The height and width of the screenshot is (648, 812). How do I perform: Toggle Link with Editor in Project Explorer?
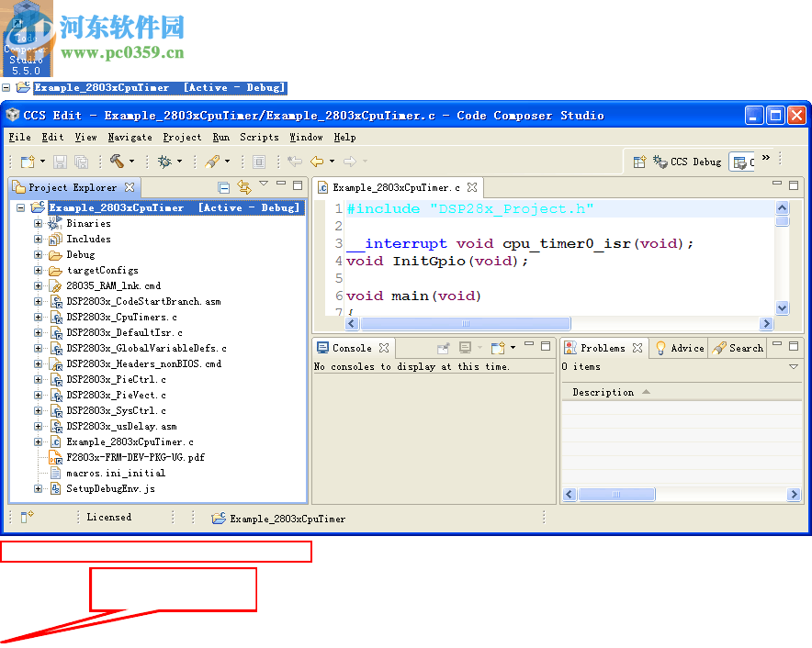coord(244,187)
